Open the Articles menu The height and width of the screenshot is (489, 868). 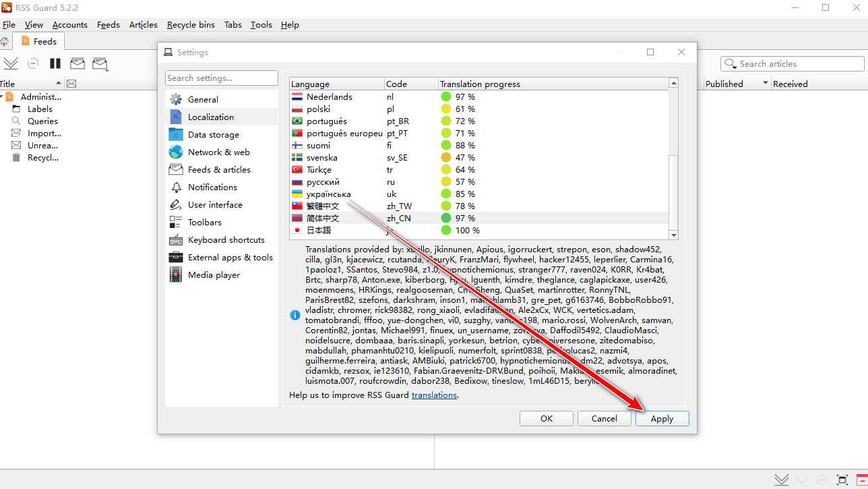click(144, 25)
